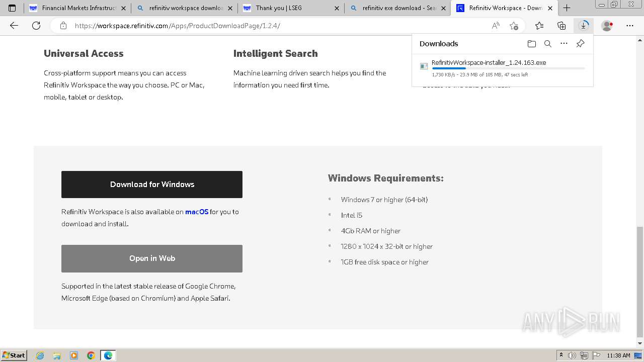This screenshot has height=362, width=644.
Task: Launch Internet Explorer from taskbar
Action: pyautogui.click(x=40, y=355)
